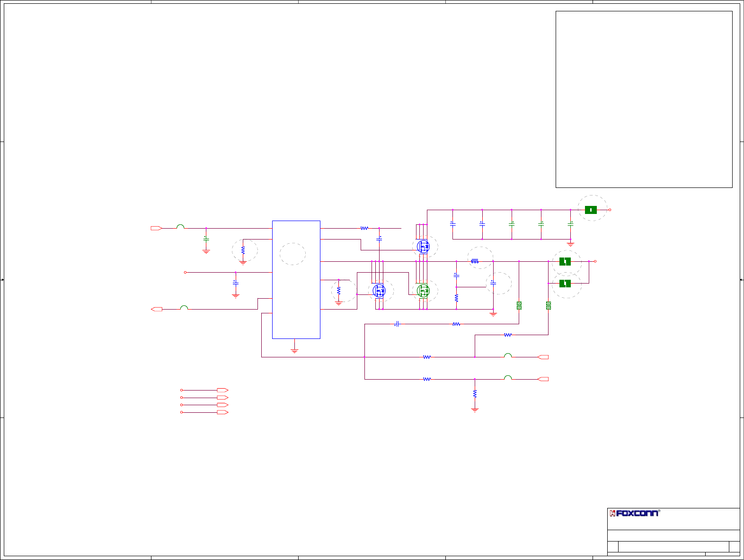The height and width of the screenshot is (560, 744).
Task: Click the red terminal circle right of middle green block
Action: point(595,261)
